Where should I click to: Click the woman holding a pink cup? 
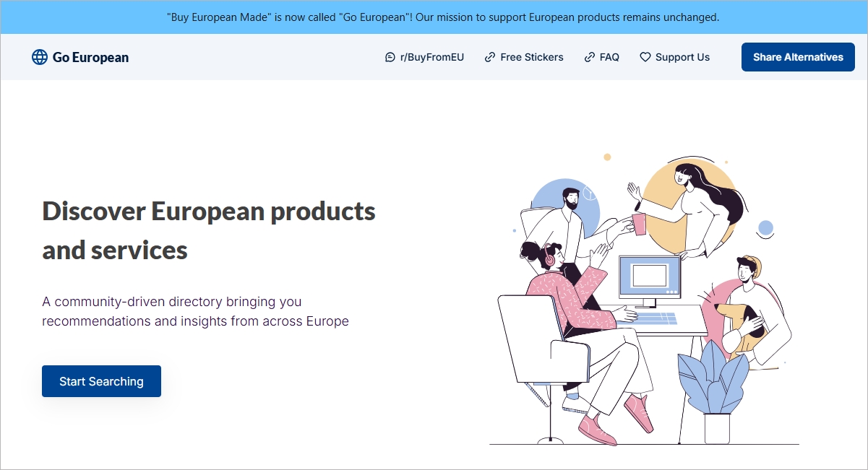point(687,209)
